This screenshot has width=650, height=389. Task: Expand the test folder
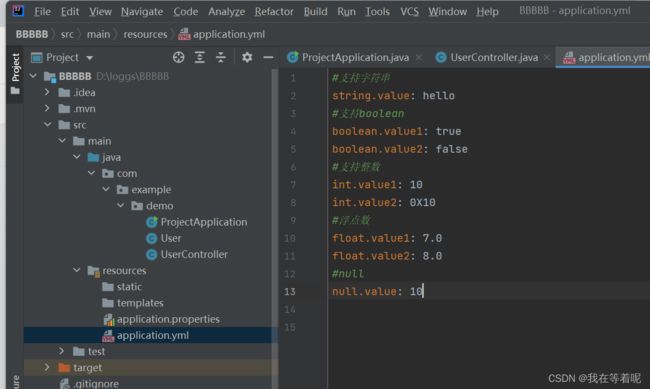point(61,351)
